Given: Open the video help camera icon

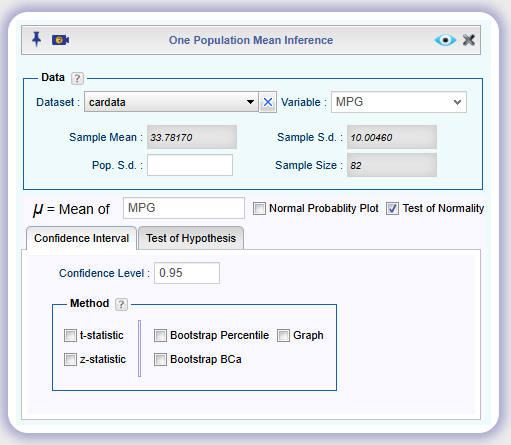Looking at the screenshot, I should click(x=60, y=40).
